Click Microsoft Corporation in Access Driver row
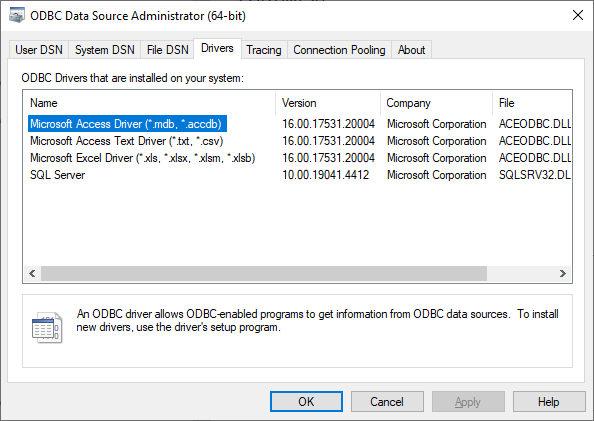The height and width of the screenshot is (421, 594). point(436,124)
